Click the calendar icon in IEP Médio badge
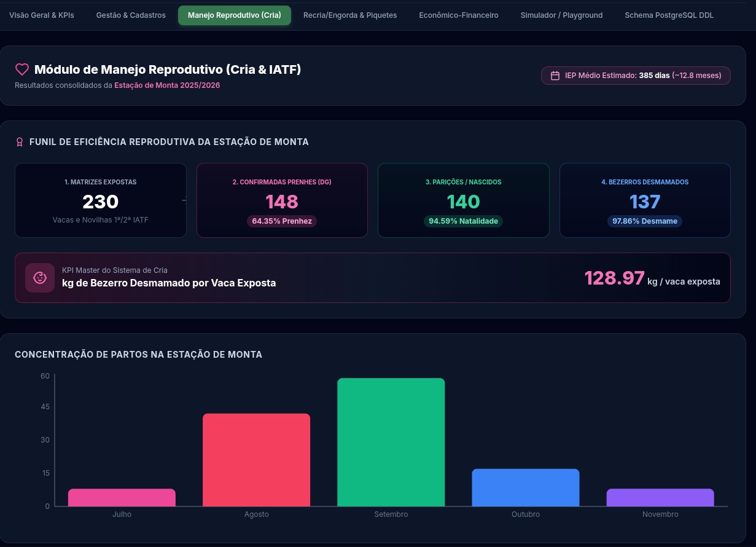The width and height of the screenshot is (756, 547). click(555, 76)
